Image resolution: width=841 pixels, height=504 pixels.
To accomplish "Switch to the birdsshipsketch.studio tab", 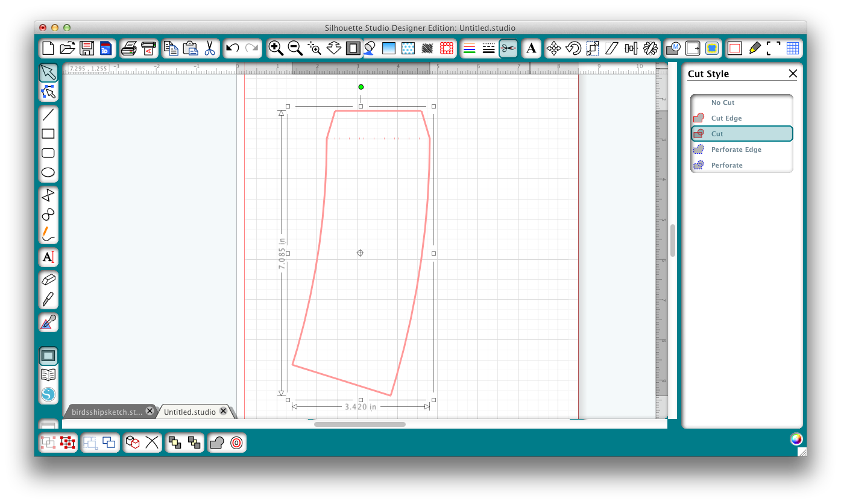I will coord(109,411).
